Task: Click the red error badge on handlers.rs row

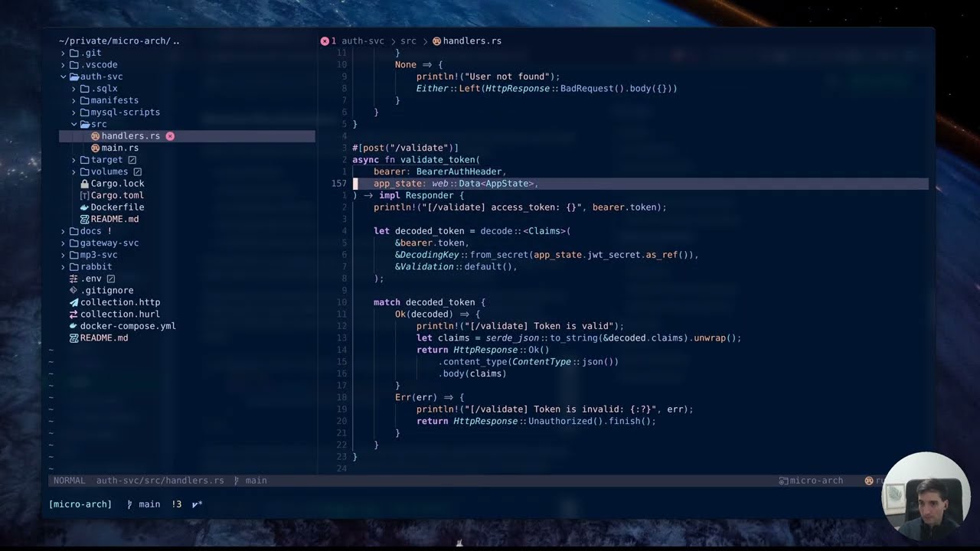Action: pyautogui.click(x=170, y=136)
